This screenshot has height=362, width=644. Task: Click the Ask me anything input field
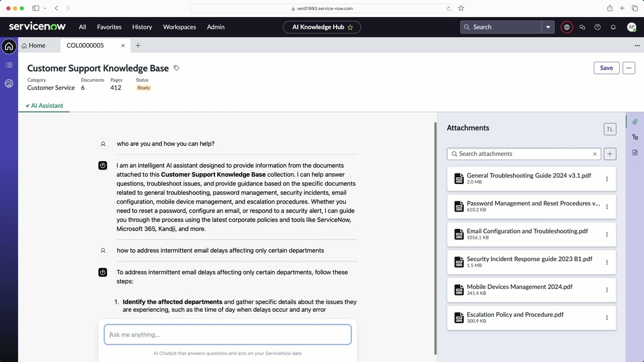pyautogui.click(x=227, y=334)
